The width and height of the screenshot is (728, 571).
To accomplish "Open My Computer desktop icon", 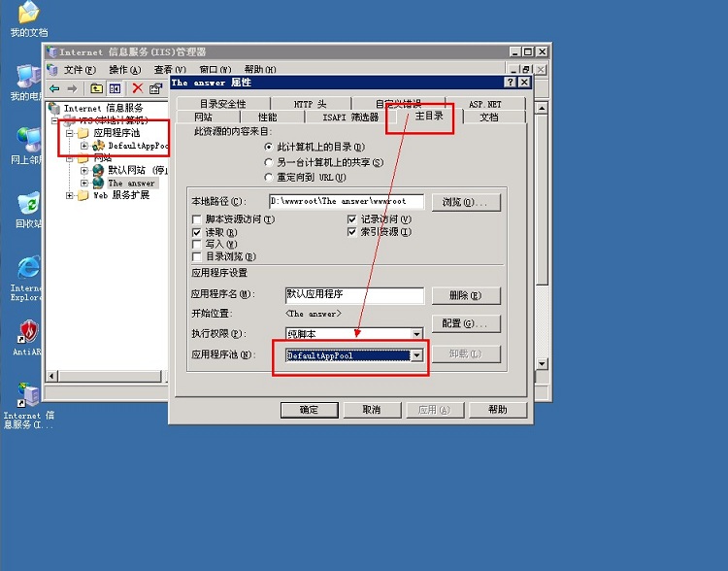I will coord(29,76).
